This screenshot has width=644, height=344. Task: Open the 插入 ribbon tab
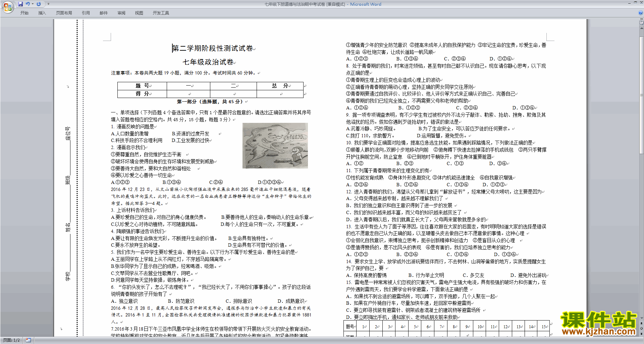pos(42,13)
